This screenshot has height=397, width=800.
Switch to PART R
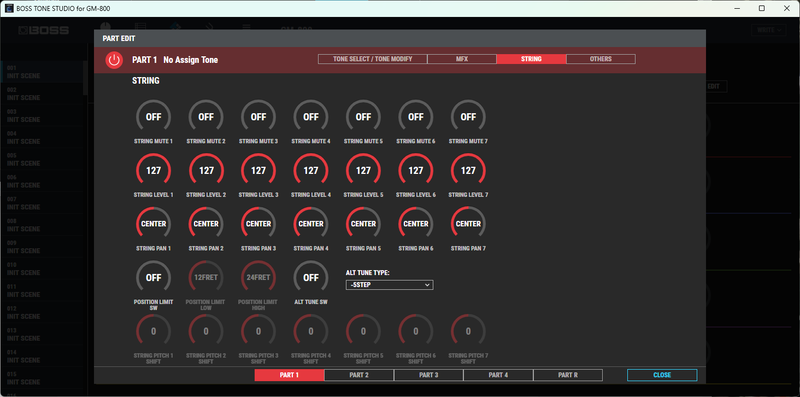click(568, 375)
